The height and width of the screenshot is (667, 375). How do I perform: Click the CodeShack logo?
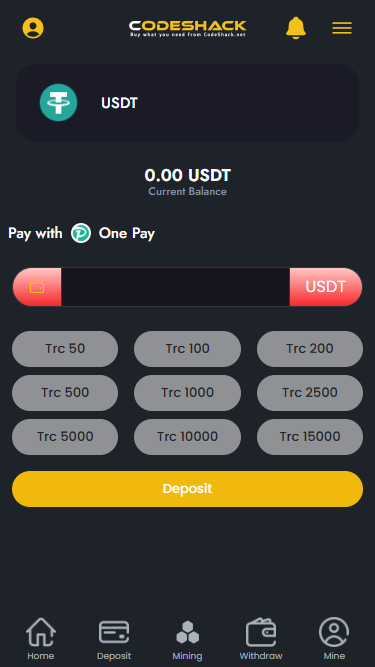pos(188,28)
